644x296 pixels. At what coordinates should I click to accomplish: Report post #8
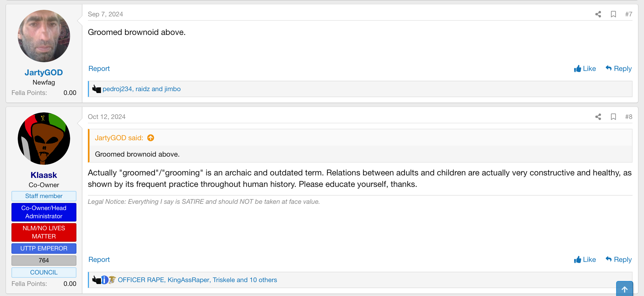(x=99, y=259)
